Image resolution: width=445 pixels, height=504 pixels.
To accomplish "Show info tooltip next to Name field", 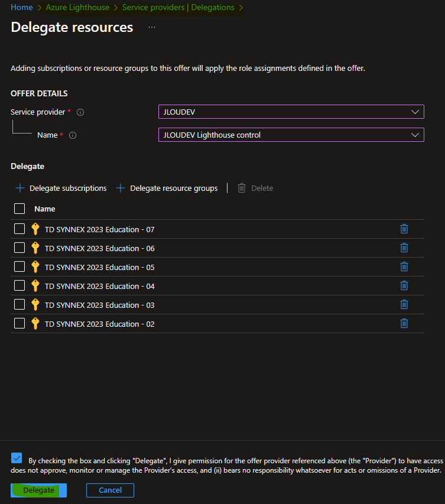I will click(73, 135).
